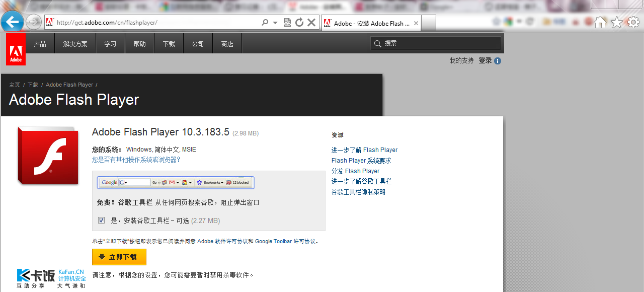Image resolution: width=644 pixels, height=292 pixels.
Task: Open the browser Home icon
Action: (600, 22)
